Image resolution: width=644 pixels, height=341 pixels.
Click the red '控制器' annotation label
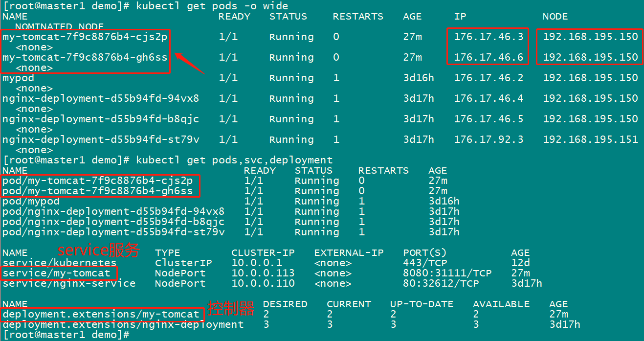(x=231, y=309)
